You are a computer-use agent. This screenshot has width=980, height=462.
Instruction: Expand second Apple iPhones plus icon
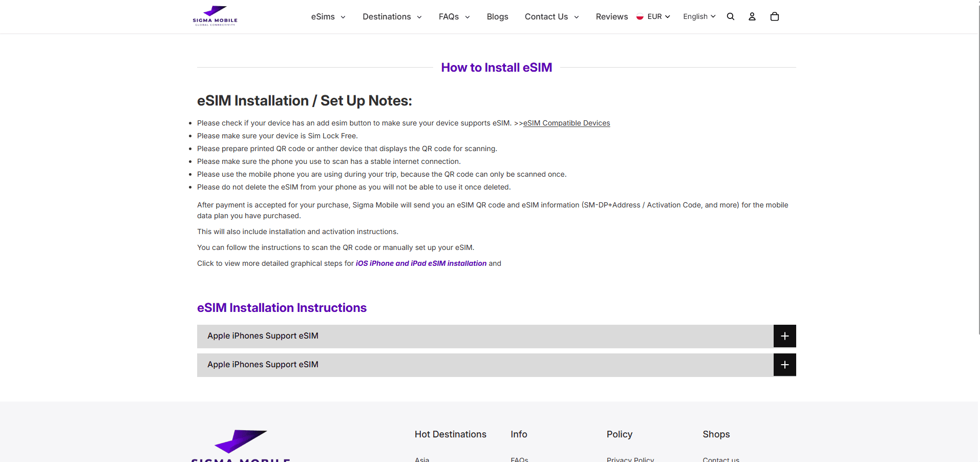click(784, 365)
